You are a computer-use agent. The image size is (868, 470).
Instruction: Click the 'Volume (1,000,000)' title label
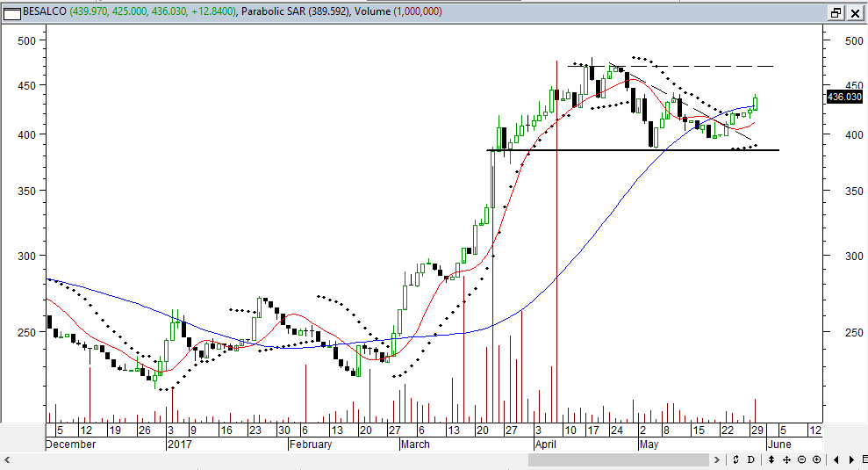coord(399,11)
